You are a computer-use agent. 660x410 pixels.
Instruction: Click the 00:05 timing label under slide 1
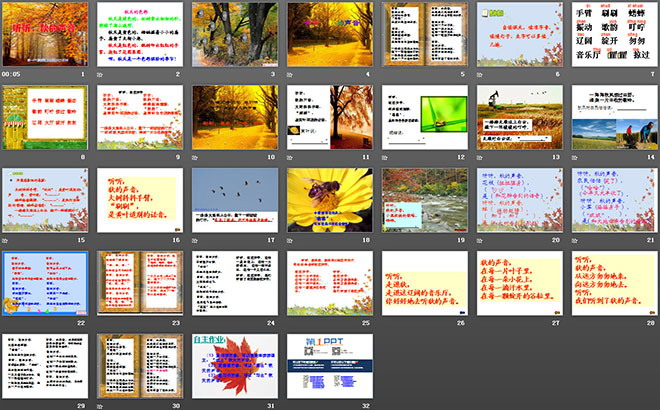click(11, 74)
